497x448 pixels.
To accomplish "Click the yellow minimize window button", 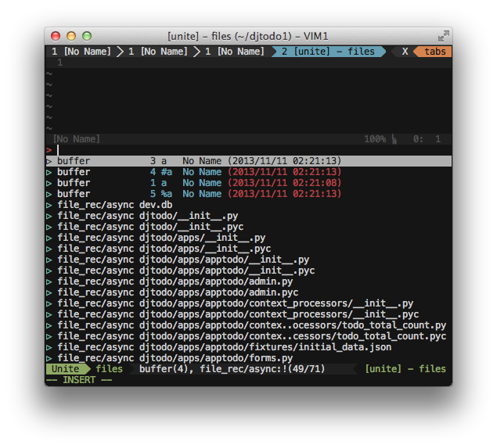I will [71, 36].
